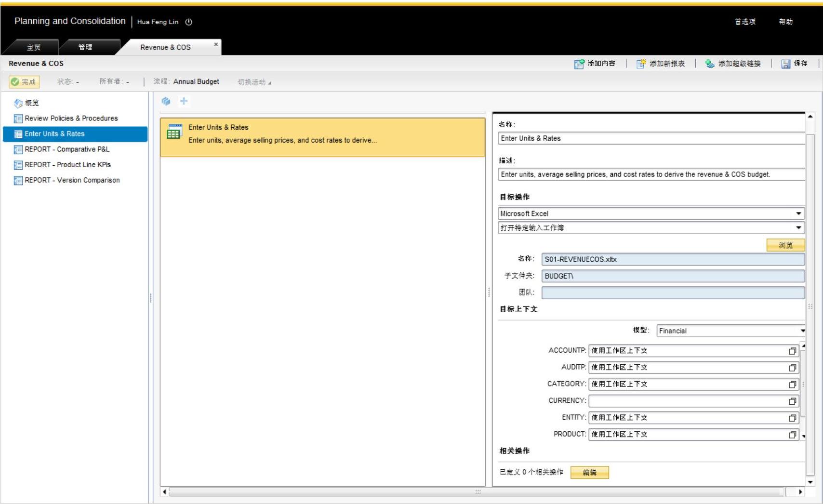Click the 编辑 edit related actions button
The image size is (823, 504).
pyautogui.click(x=590, y=473)
